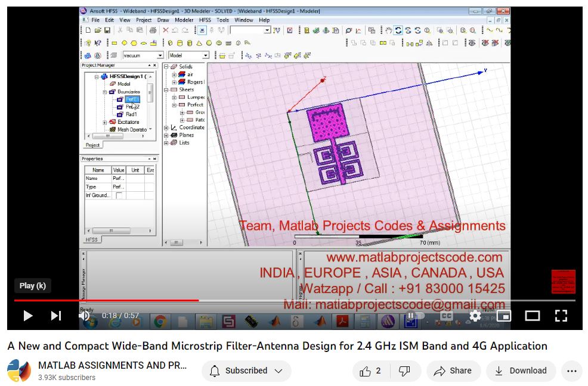The height and width of the screenshot is (386, 588).
Task: Click the red channel watermark in video
Action: point(563,282)
